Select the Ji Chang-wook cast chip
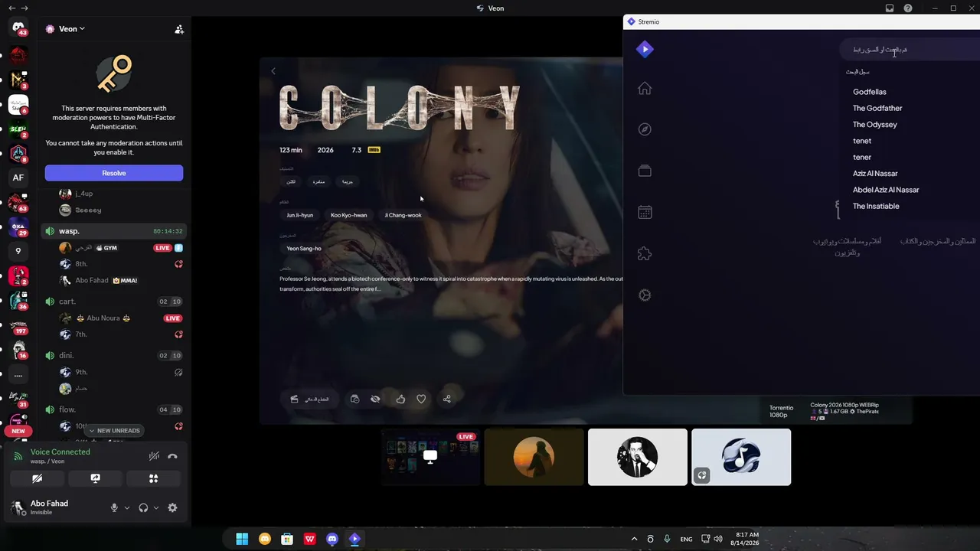980x551 pixels. 403,215
